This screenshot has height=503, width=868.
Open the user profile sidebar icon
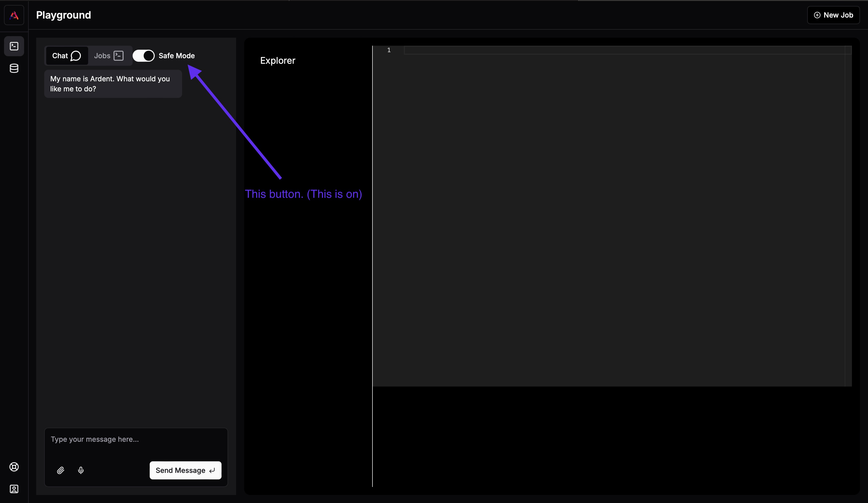point(14,489)
